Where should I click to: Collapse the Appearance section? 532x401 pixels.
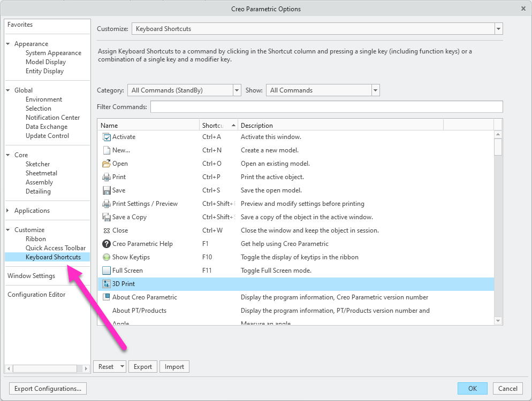coord(8,43)
